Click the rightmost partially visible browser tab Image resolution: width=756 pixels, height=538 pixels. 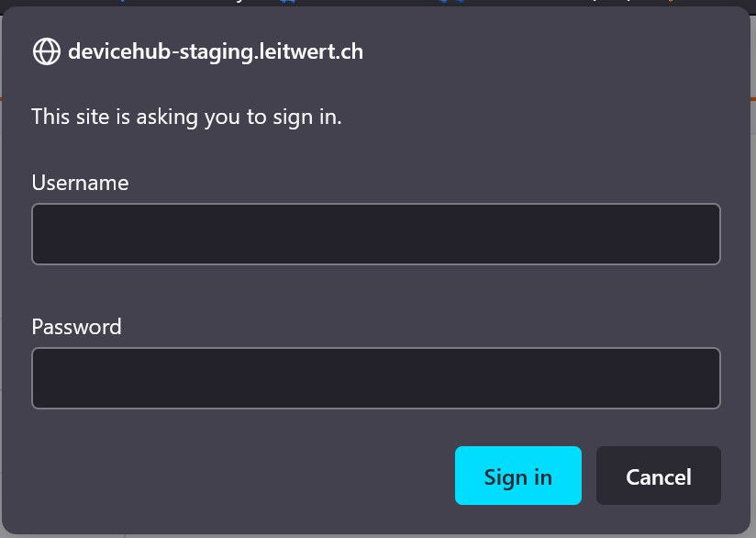[x=743, y=4]
